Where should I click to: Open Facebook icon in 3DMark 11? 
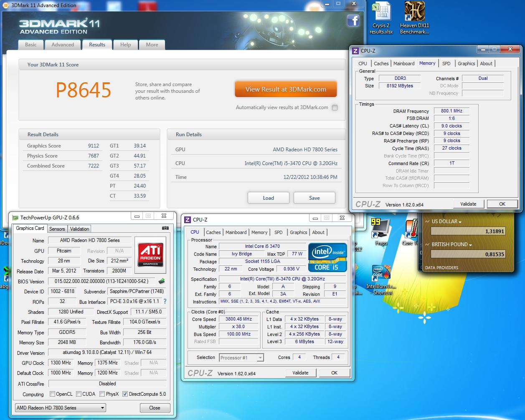[x=353, y=20]
